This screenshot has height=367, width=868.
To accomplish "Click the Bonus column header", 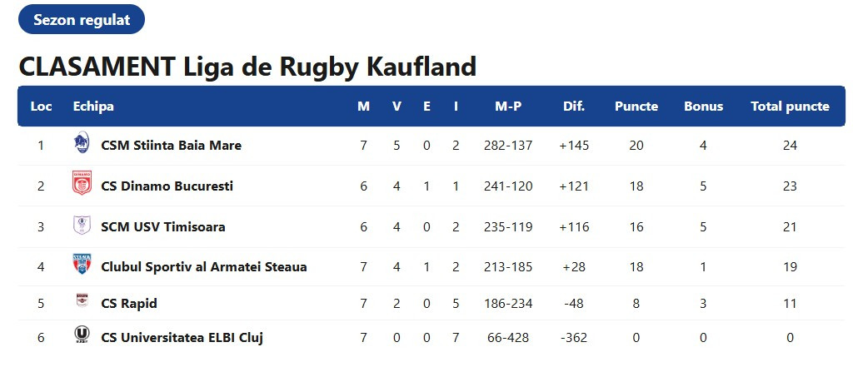I will tap(703, 107).
